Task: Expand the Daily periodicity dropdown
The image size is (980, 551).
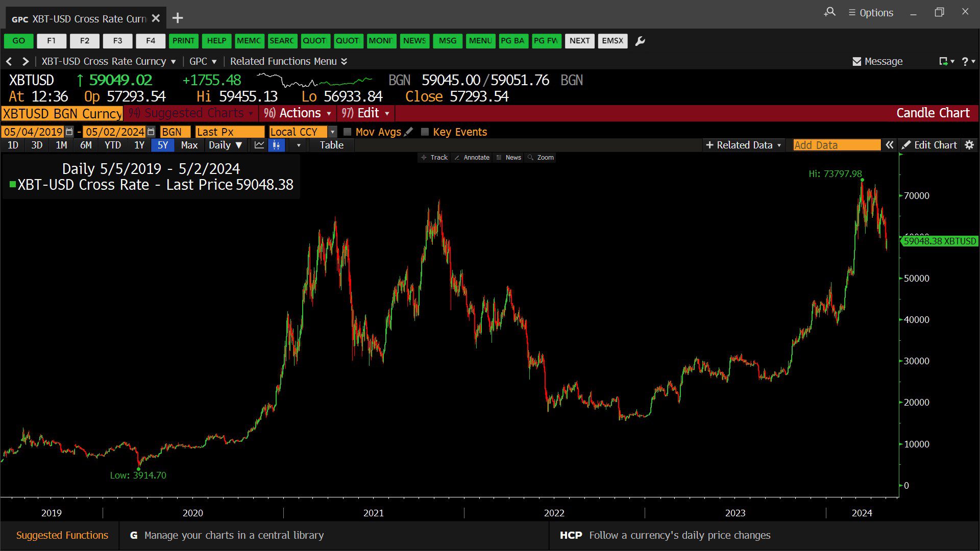Action: pyautogui.click(x=225, y=145)
